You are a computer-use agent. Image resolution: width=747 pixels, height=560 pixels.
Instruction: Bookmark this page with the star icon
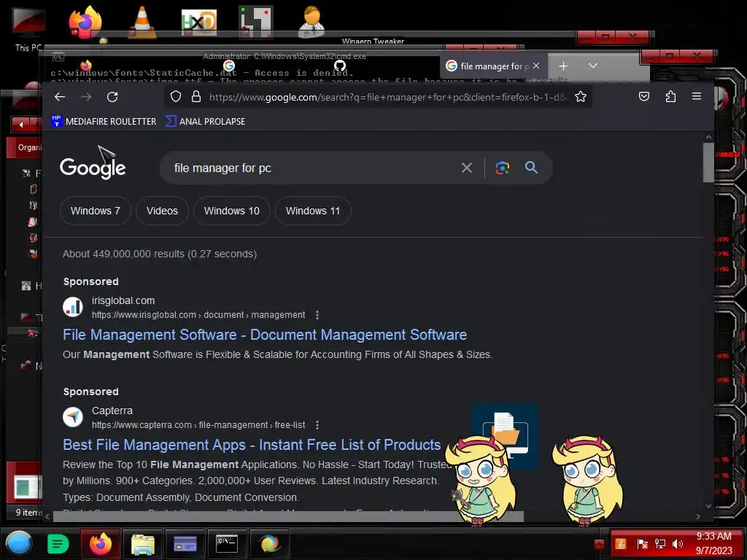pos(580,97)
